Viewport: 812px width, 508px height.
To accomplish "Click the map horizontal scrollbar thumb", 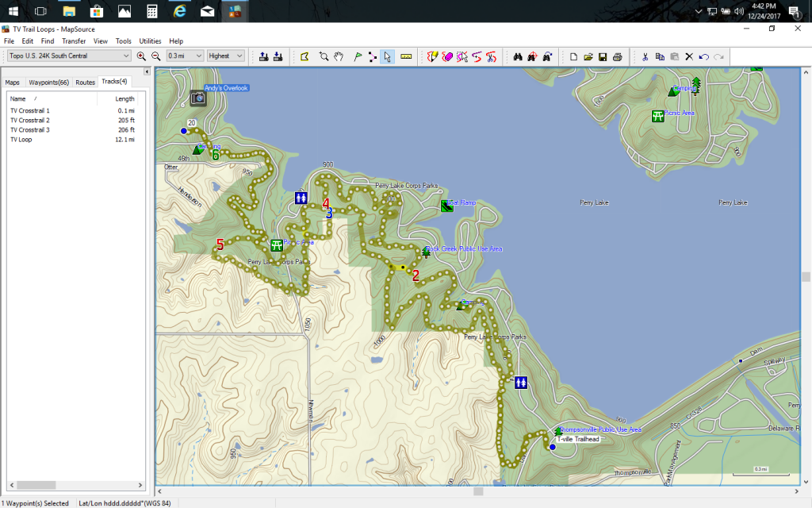I will click(478, 491).
